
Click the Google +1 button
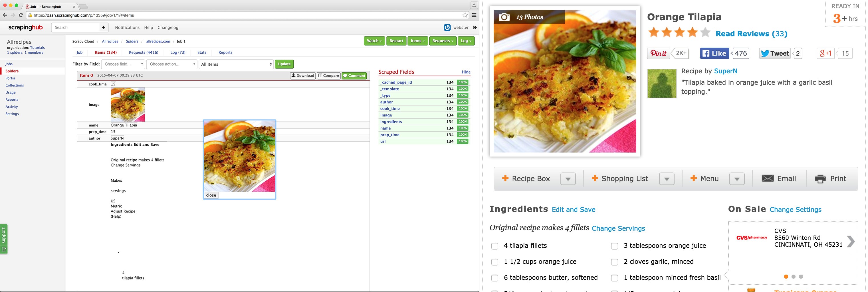(x=825, y=53)
